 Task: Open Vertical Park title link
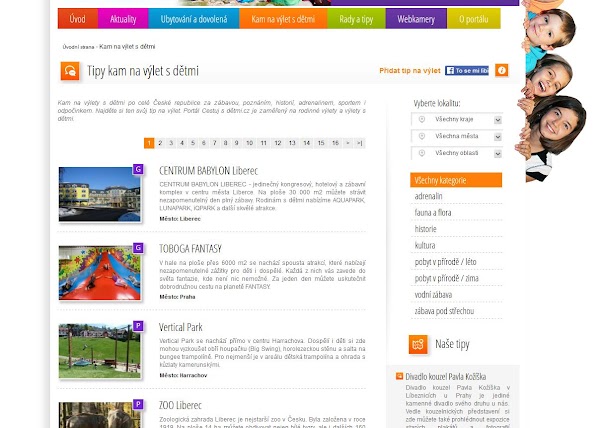click(x=181, y=327)
